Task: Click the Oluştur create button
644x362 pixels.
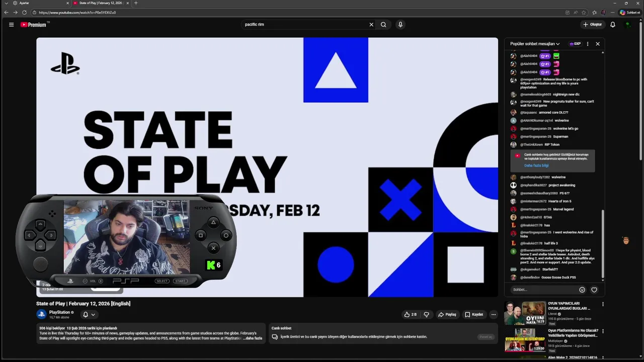Action: click(593, 25)
